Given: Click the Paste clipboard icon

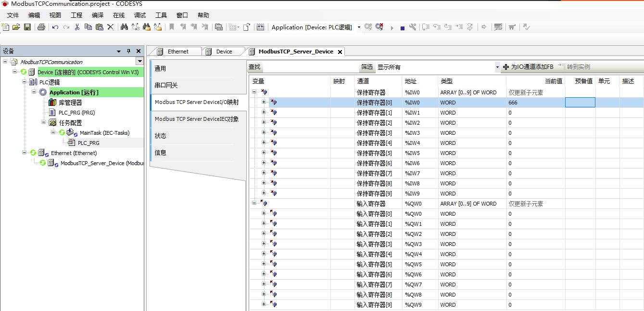Looking at the screenshot, I should point(99,27).
